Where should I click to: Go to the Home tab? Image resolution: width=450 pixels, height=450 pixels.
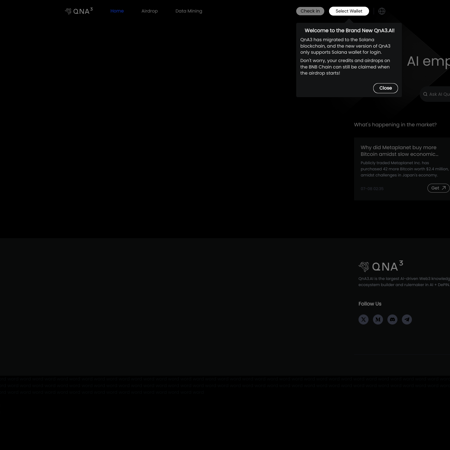(117, 11)
